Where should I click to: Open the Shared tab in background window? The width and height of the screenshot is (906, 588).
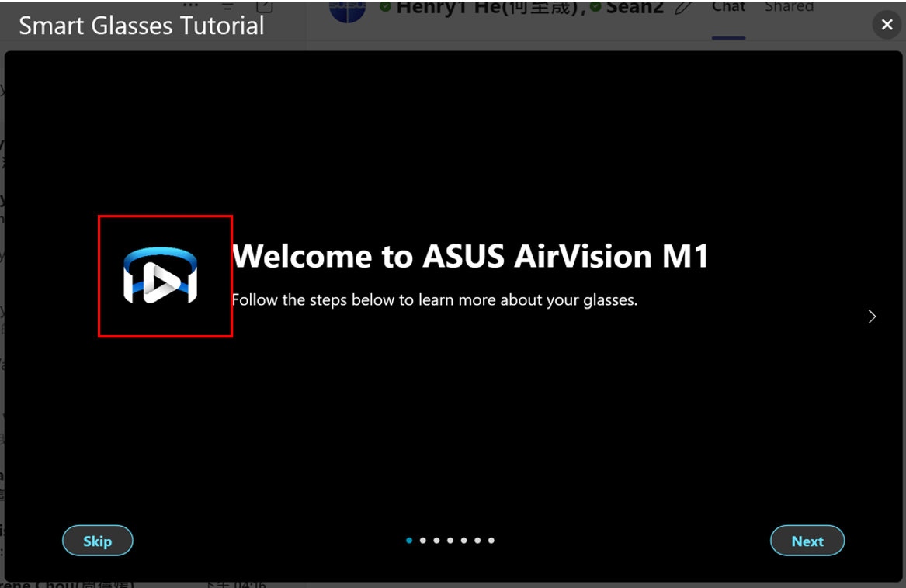[789, 7]
